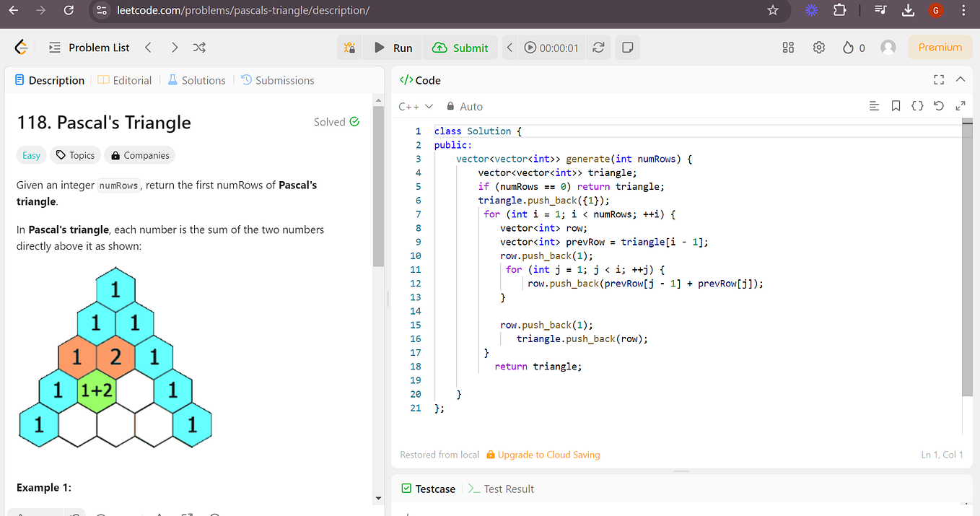The height and width of the screenshot is (516, 980).
Task: Open the browser downloads icon
Action: [x=909, y=10]
